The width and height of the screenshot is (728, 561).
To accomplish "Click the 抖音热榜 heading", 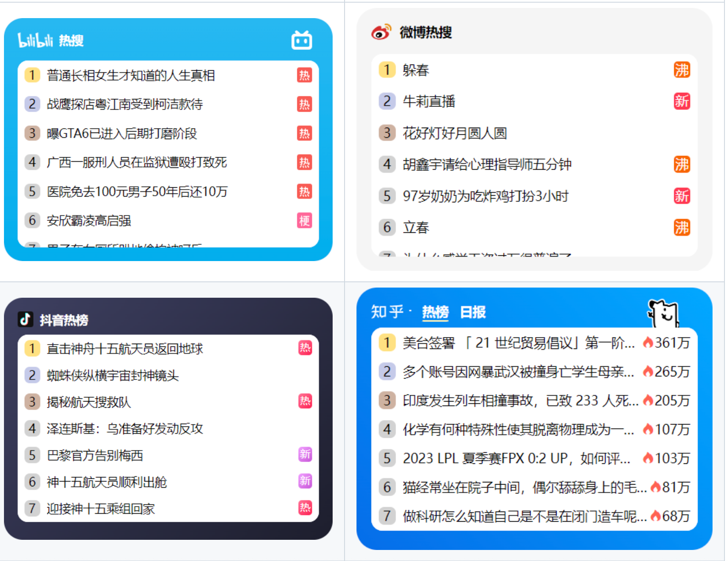I will click(64, 320).
